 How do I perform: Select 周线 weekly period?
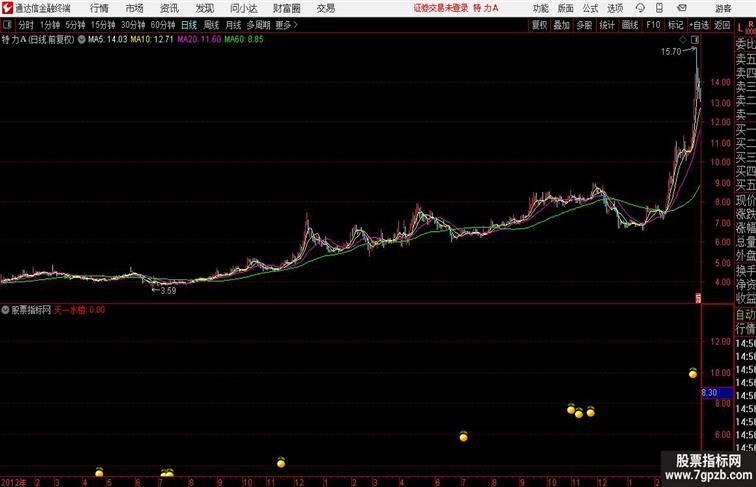[x=211, y=25]
